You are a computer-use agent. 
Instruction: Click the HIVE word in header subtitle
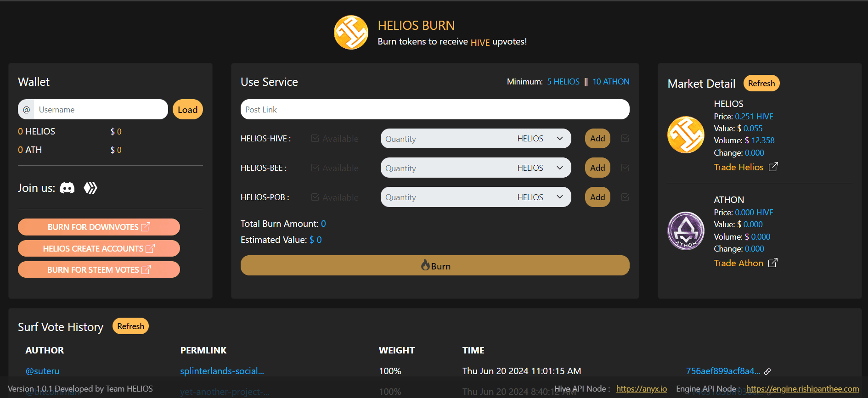tap(480, 43)
